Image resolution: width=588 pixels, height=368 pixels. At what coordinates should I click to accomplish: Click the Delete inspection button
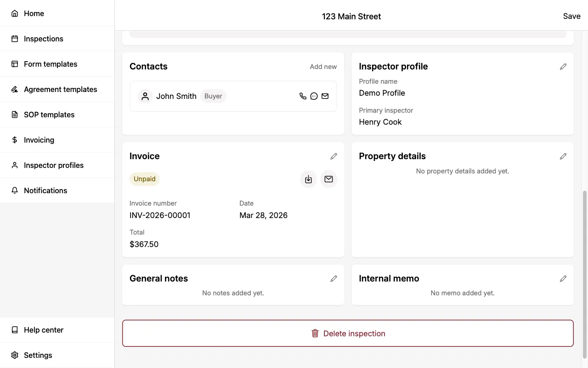pos(348,333)
